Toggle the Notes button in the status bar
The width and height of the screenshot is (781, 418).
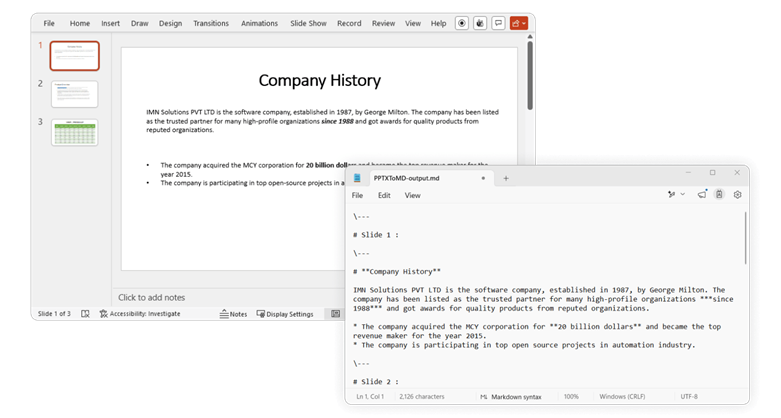[234, 314]
